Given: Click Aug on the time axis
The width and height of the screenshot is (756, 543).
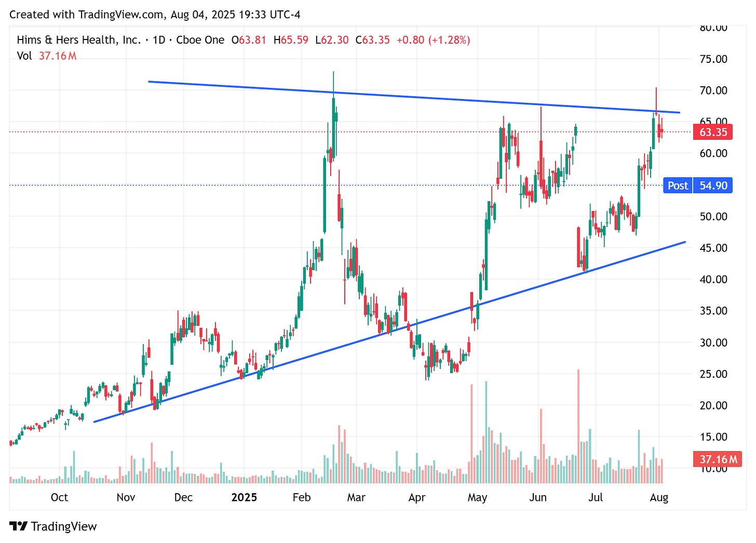Looking at the screenshot, I should tap(659, 497).
